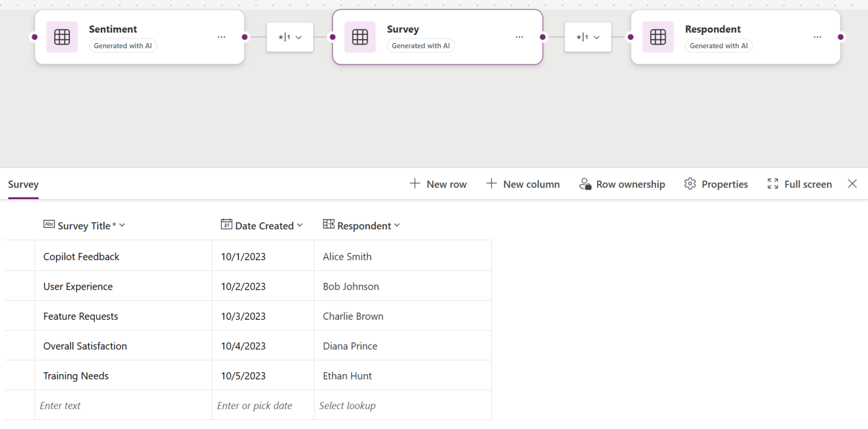Open Sentiment table's three-dot options menu
868x429 pixels.
tap(222, 37)
